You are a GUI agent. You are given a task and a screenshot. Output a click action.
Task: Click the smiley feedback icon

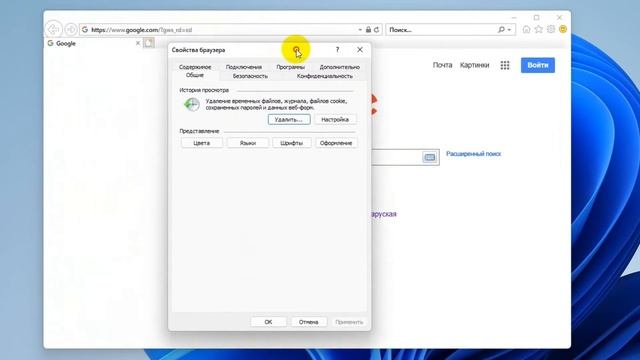tap(563, 29)
